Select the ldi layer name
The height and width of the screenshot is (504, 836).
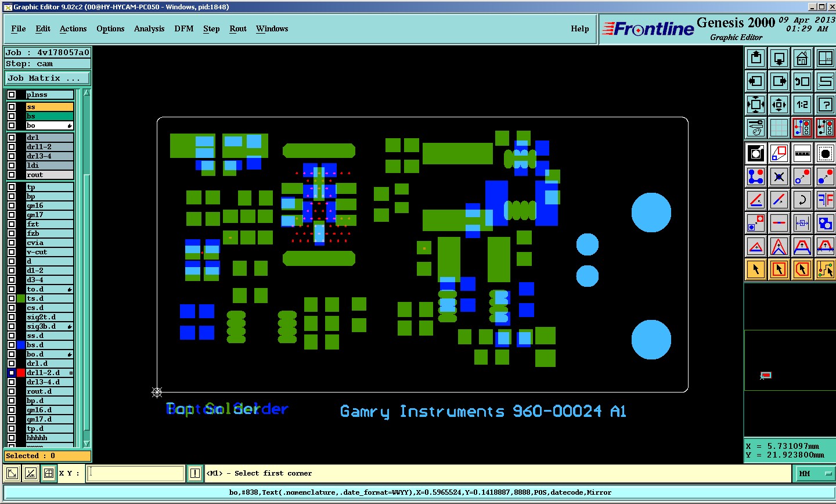click(x=49, y=165)
